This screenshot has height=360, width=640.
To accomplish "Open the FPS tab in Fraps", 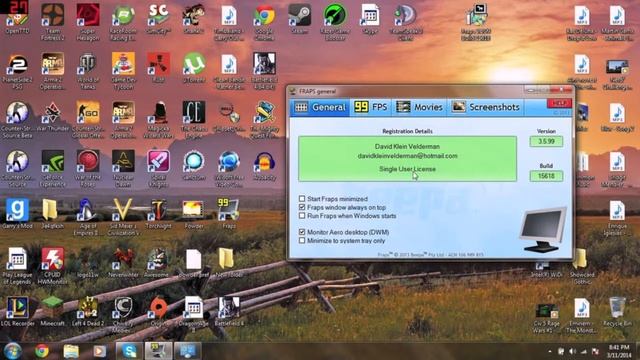I will click(370, 107).
